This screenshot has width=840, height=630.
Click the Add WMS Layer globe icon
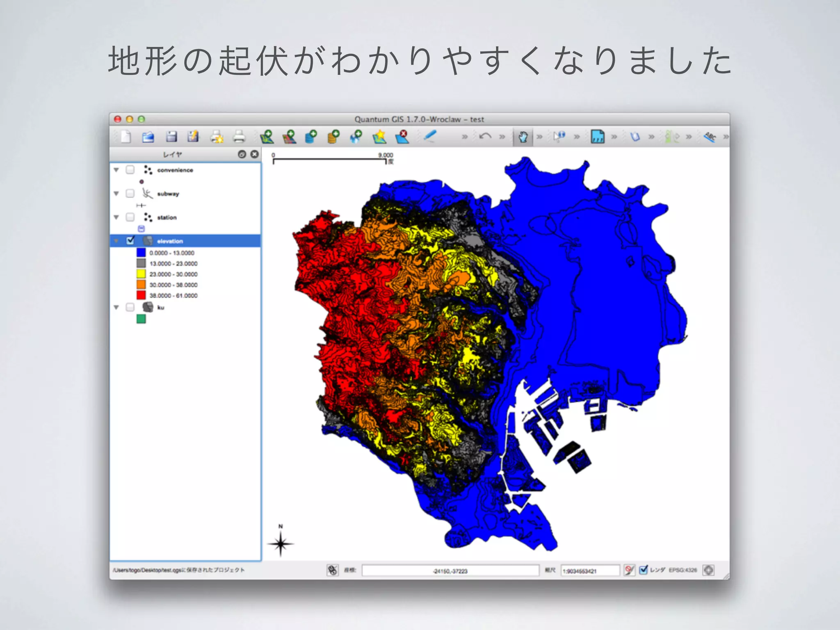coord(356,137)
